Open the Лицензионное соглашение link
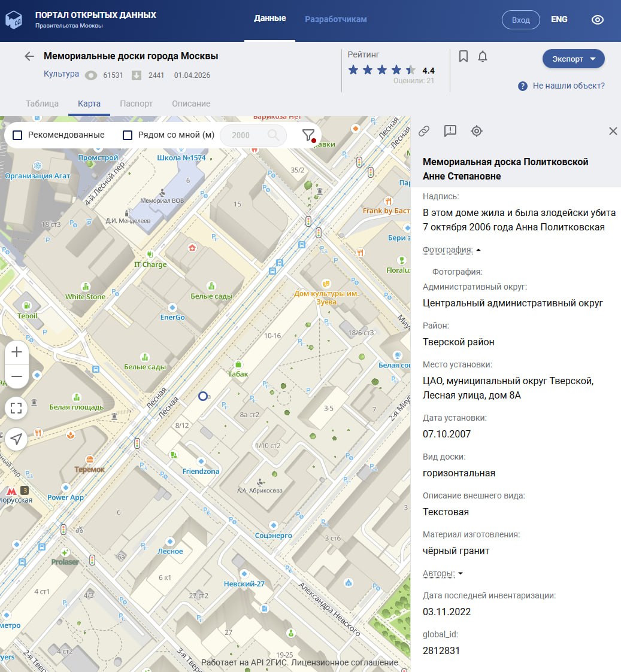This screenshot has height=672, width=621. click(x=344, y=662)
